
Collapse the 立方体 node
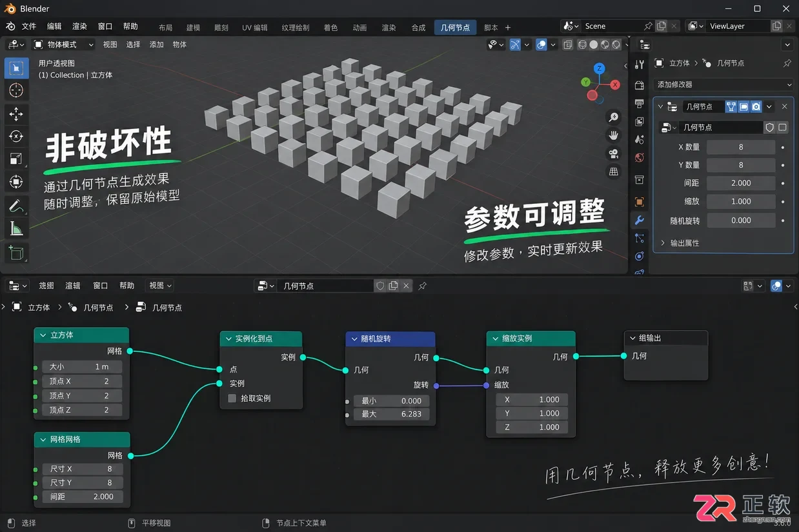[43, 335]
